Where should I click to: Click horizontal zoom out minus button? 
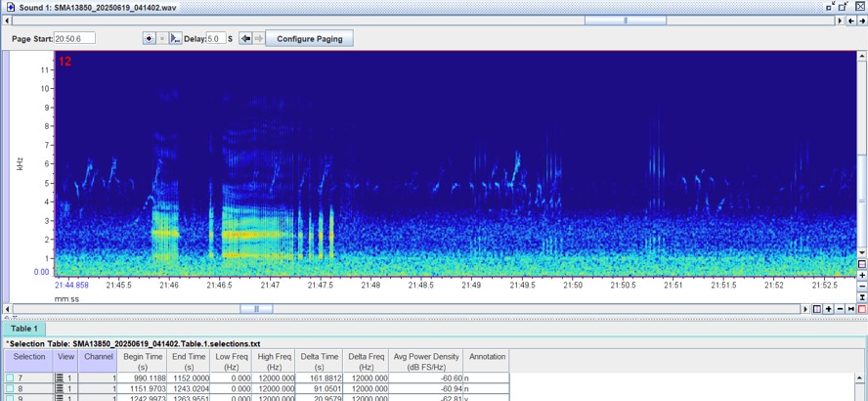(x=841, y=309)
